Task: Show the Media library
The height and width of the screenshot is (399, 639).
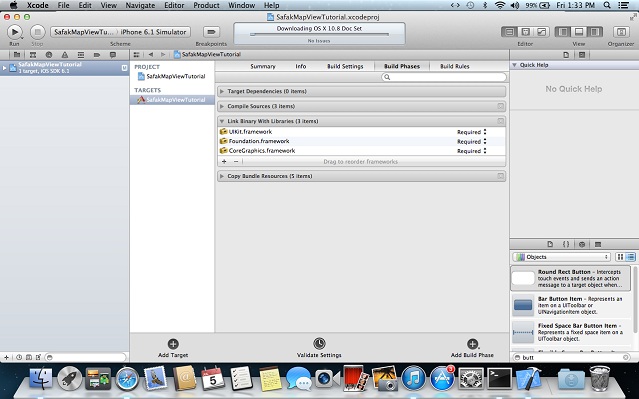Action: coord(598,244)
